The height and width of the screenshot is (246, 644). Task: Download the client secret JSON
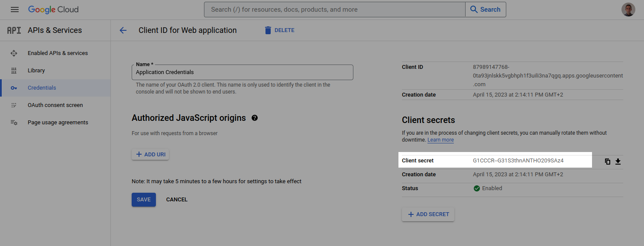tap(618, 162)
